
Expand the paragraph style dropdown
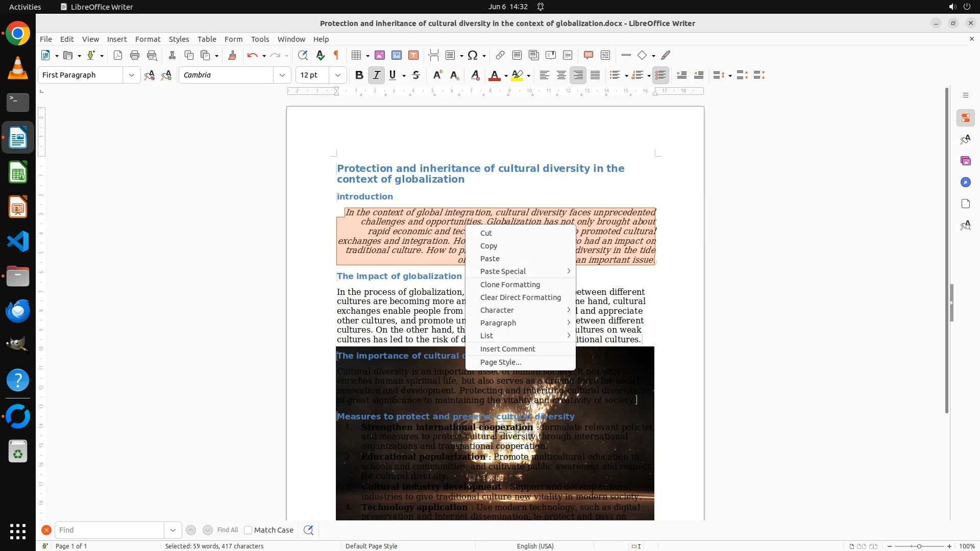point(132,75)
